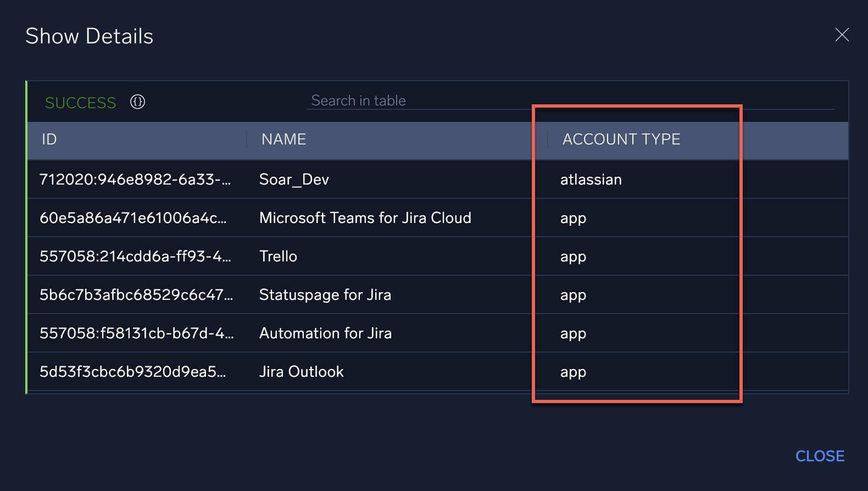Screen dimensions: 868x491
Task: Sort by the ID column header
Action: pos(49,140)
